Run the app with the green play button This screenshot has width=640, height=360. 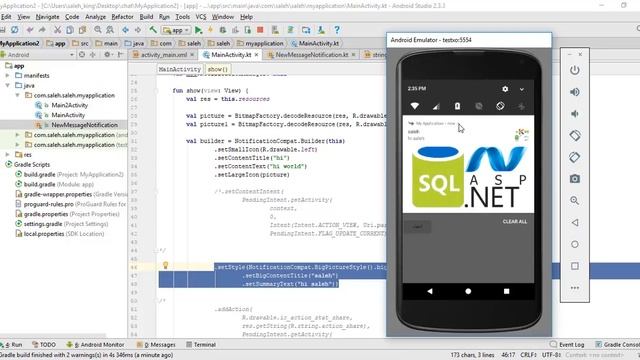[198, 30]
